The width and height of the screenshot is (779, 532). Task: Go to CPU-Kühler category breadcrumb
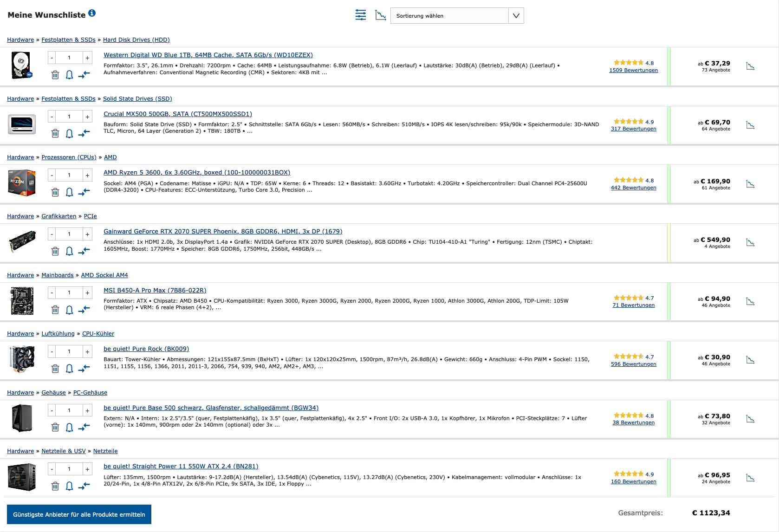point(98,334)
